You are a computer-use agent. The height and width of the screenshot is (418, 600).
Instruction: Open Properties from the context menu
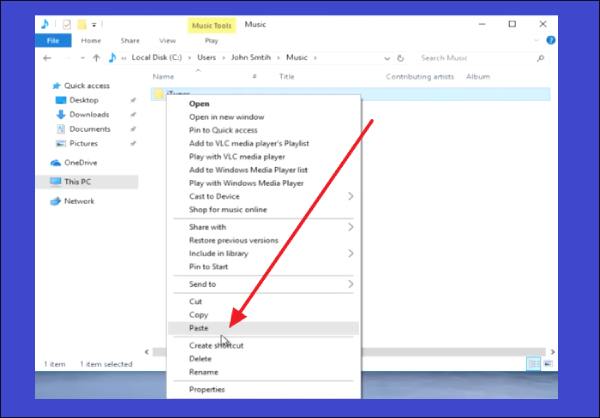pos(207,389)
